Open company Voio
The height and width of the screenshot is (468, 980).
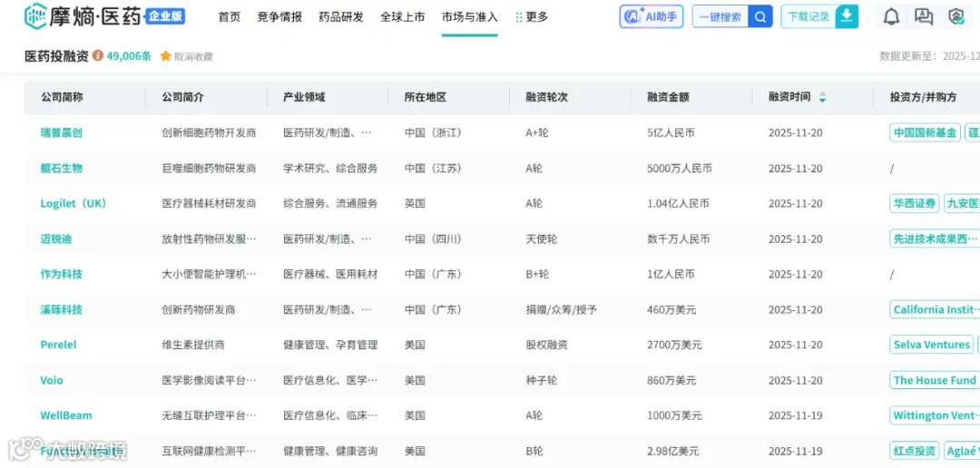(51, 380)
